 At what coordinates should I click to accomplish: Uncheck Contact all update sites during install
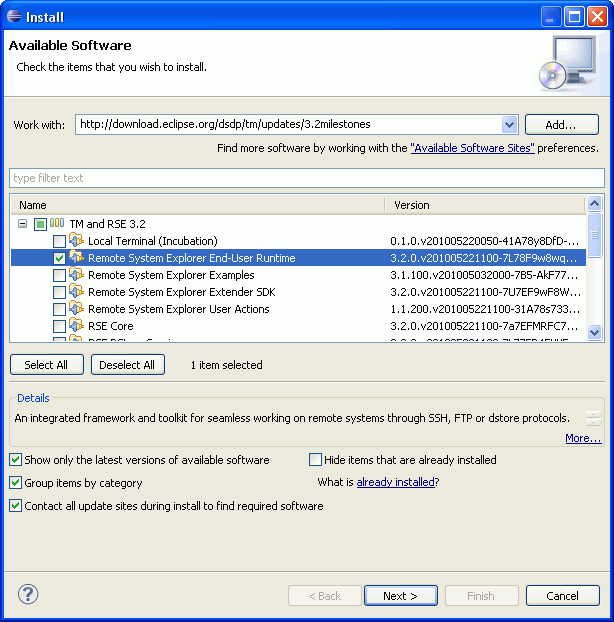[15, 506]
